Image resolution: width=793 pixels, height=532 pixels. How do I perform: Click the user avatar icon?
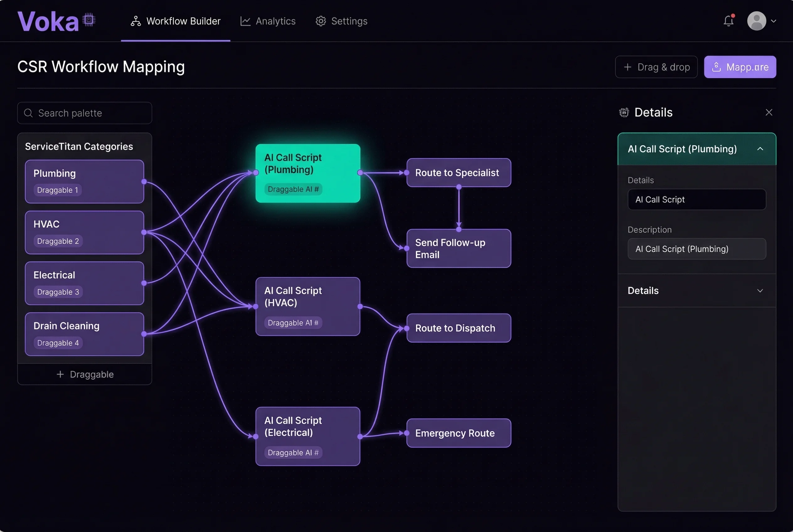[756, 21]
